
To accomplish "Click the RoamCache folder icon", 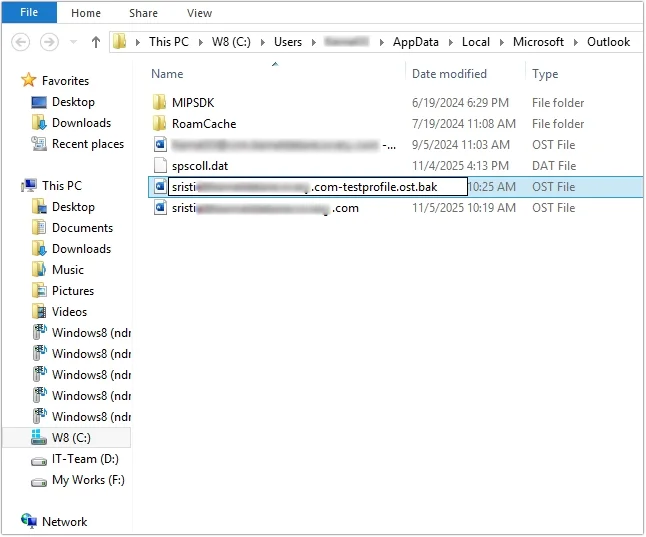I will (159, 123).
